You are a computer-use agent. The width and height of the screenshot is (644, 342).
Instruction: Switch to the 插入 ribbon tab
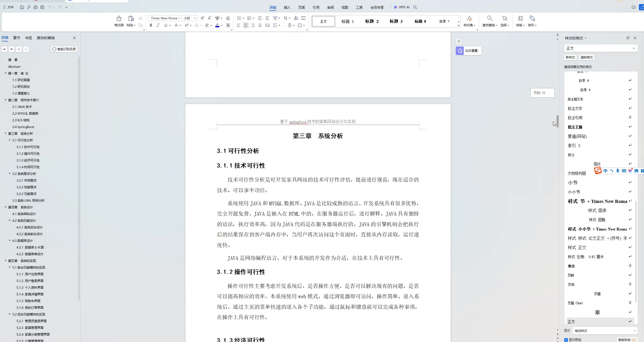pyautogui.click(x=287, y=7)
